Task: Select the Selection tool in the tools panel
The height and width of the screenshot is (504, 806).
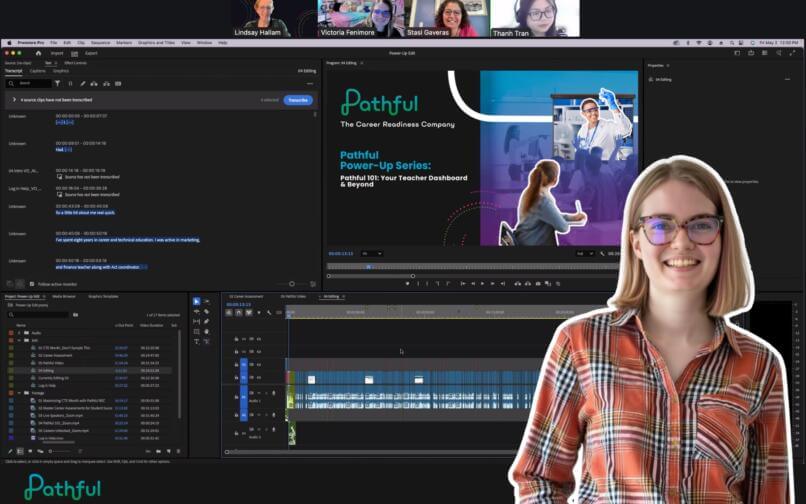Action: (196, 301)
